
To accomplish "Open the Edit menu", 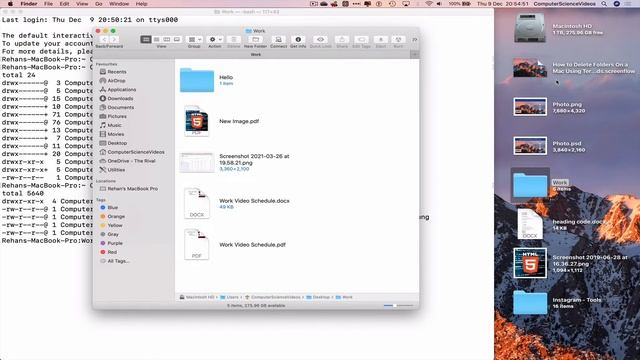I will [x=64, y=4].
